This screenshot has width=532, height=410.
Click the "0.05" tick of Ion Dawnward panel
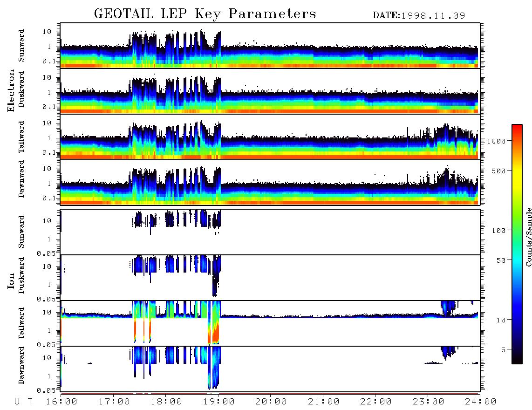pyautogui.click(x=47, y=390)
